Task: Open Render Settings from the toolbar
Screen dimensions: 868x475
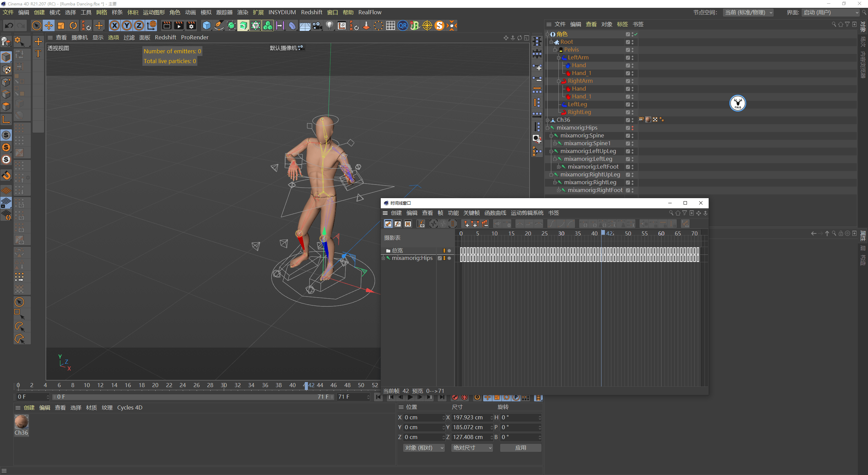Action: point(192,25)
